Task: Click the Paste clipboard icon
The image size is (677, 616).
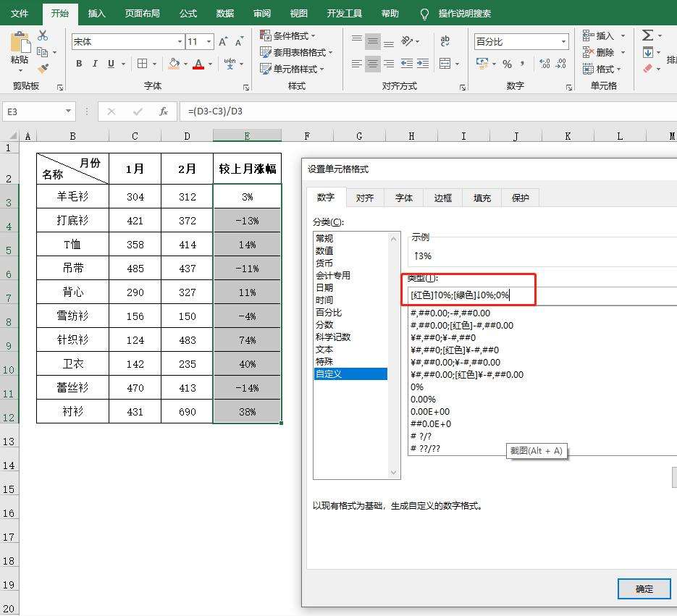Action: pos(20,42)
